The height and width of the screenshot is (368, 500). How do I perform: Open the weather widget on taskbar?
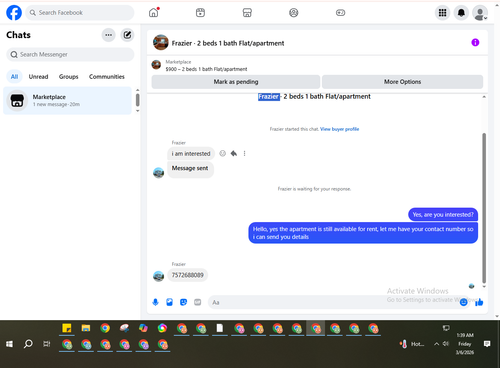click(412, 344)
